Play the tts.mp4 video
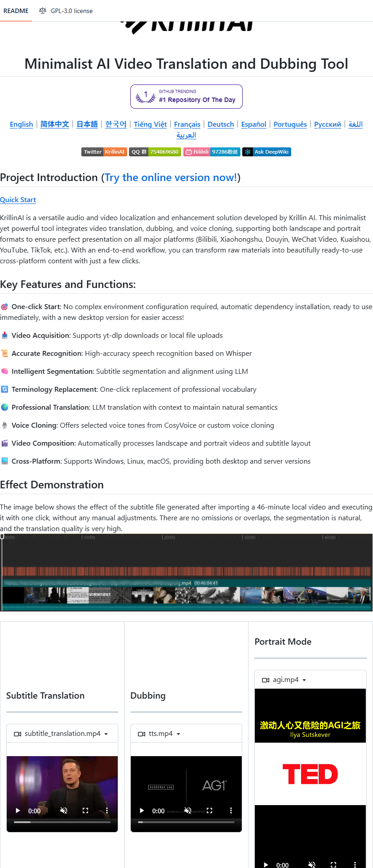 (142, 810)
